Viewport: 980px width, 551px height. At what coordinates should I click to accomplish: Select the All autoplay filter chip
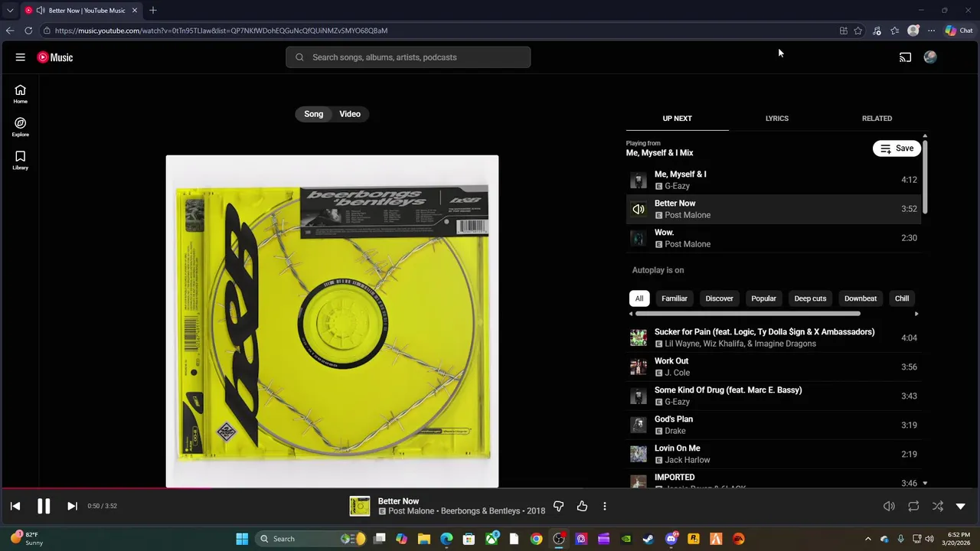pos(639,298)
